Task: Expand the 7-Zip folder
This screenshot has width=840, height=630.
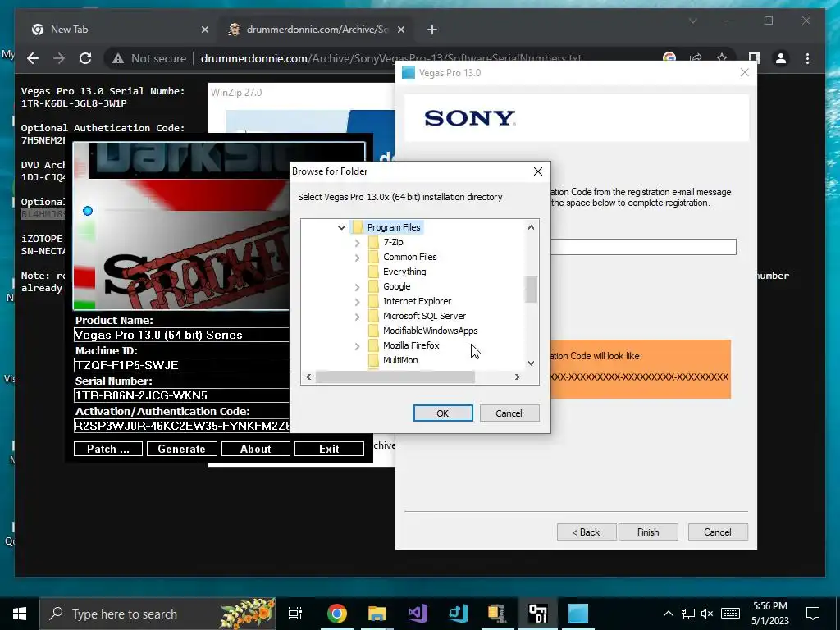Action: tap(358, 243)
